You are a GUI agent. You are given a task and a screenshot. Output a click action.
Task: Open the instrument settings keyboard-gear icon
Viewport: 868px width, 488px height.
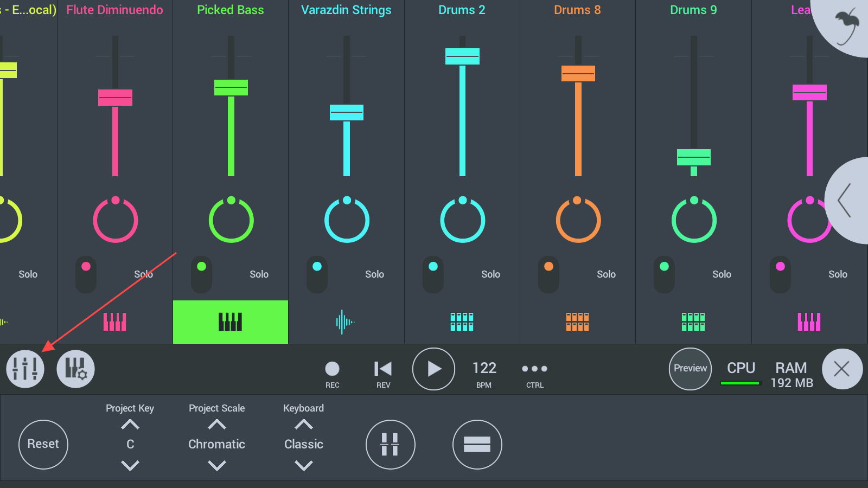click(x=75, y=369)
